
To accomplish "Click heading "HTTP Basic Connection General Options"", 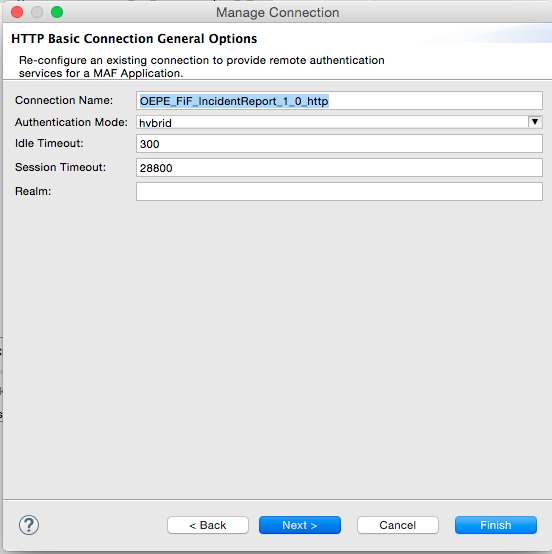I will coord(134,39).
